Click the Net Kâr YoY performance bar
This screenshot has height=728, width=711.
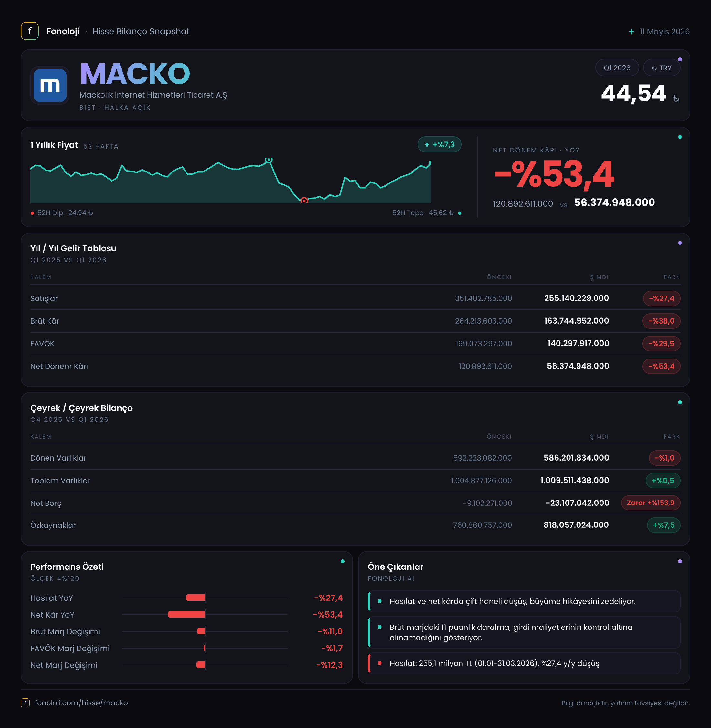coord(187,615)
